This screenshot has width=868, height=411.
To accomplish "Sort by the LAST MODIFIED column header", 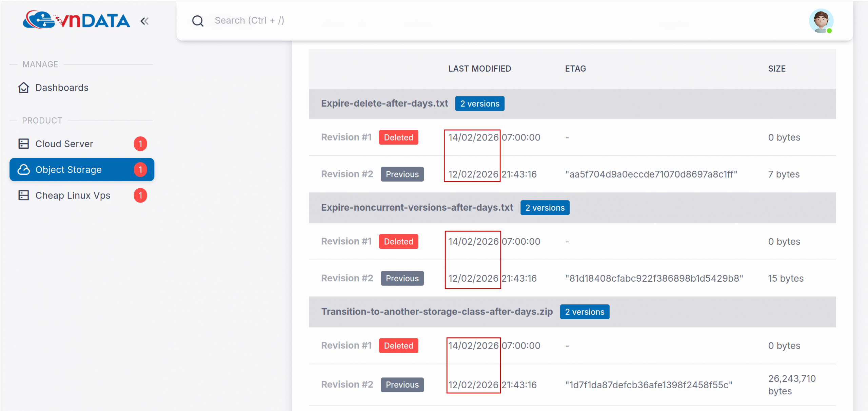I will point(479,69).
